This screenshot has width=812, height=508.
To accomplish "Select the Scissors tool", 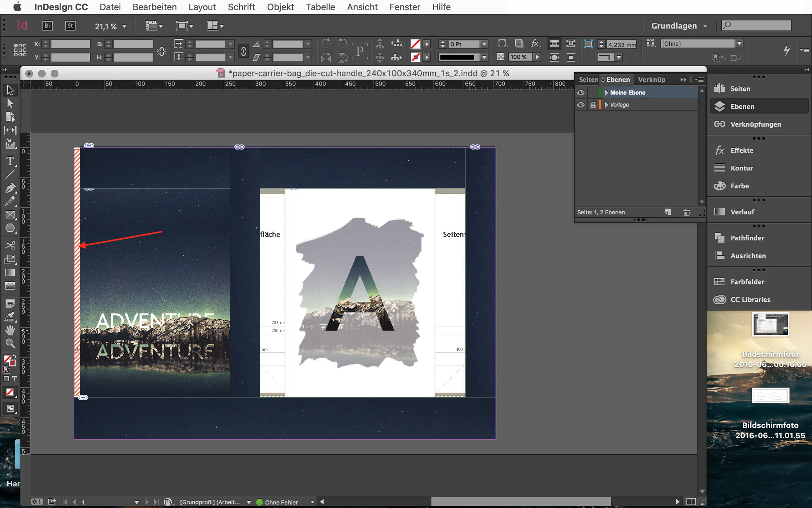I will pos(10,245).
